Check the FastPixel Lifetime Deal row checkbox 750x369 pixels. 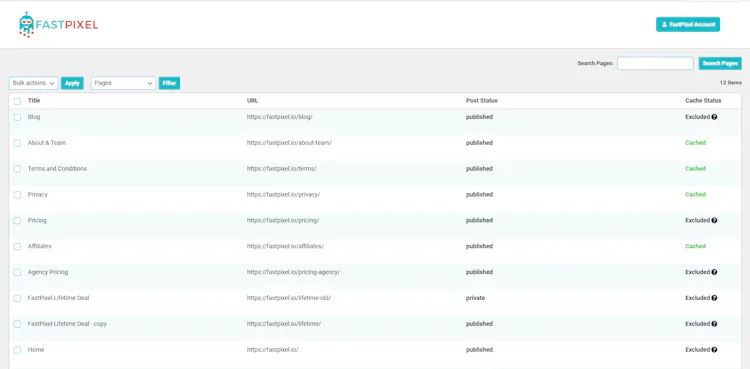(17, 298)
